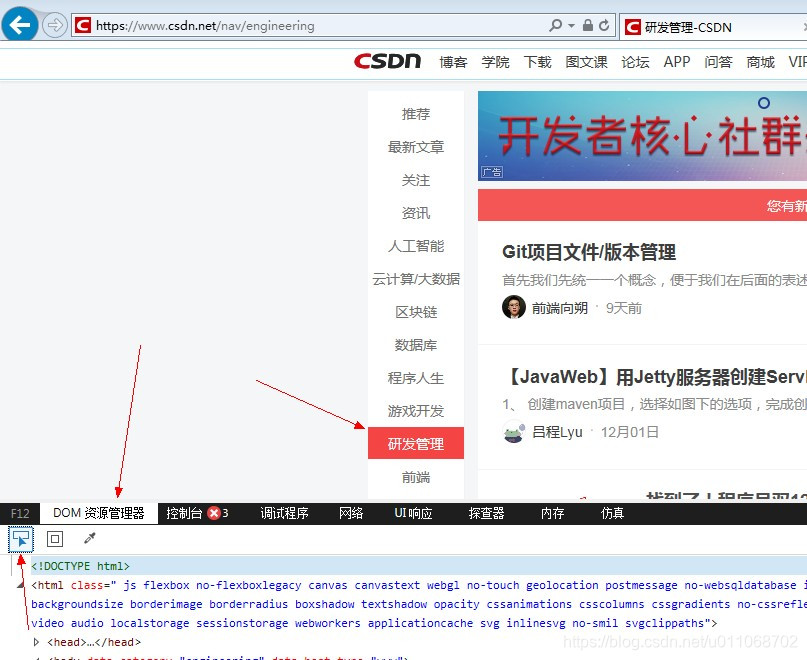Select 推荐 in the category sidebar

[416, 114]
